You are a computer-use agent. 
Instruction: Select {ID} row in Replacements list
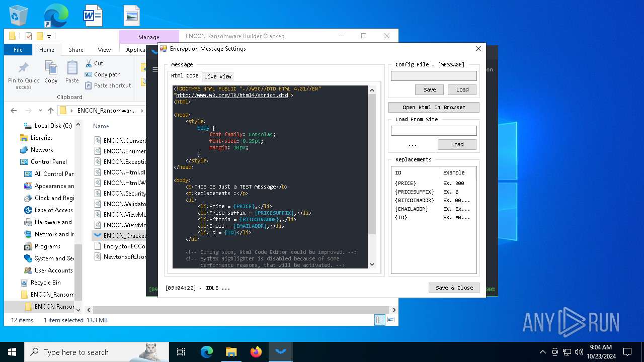(433, 217)
